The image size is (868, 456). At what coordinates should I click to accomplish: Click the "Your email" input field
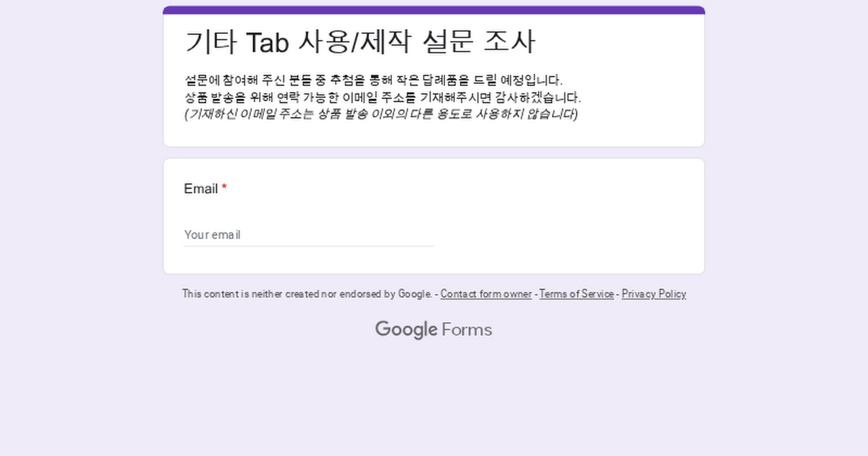click(x=308, y=235)
